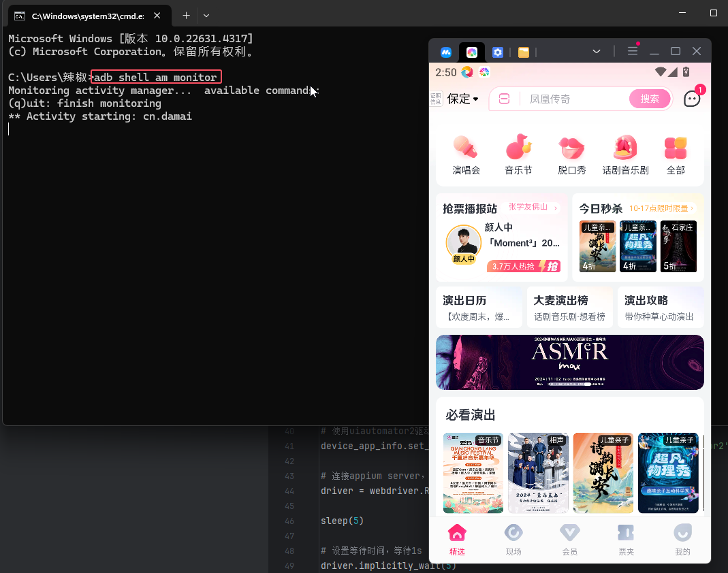Viewport: 728px width, 573px height.
Task: Open the 超凡物理秀 poster under 必看演出
Action: click(668, 473)
